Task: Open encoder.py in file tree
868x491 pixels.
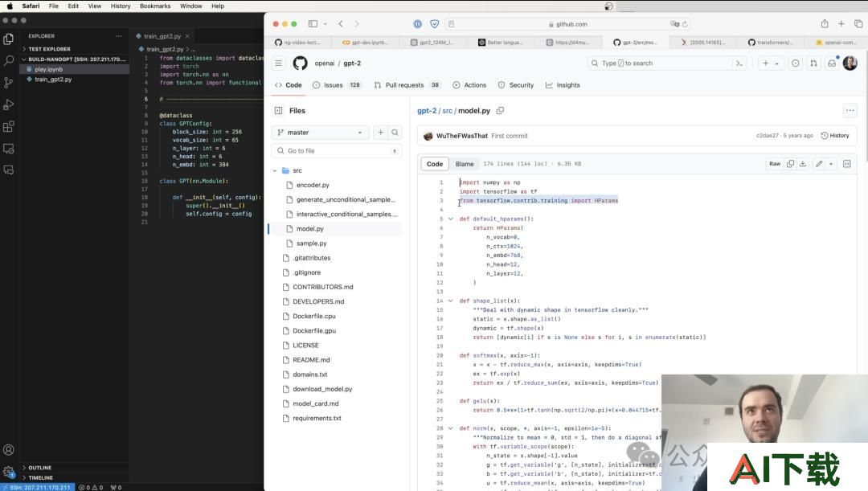Action: coord(312,185)
